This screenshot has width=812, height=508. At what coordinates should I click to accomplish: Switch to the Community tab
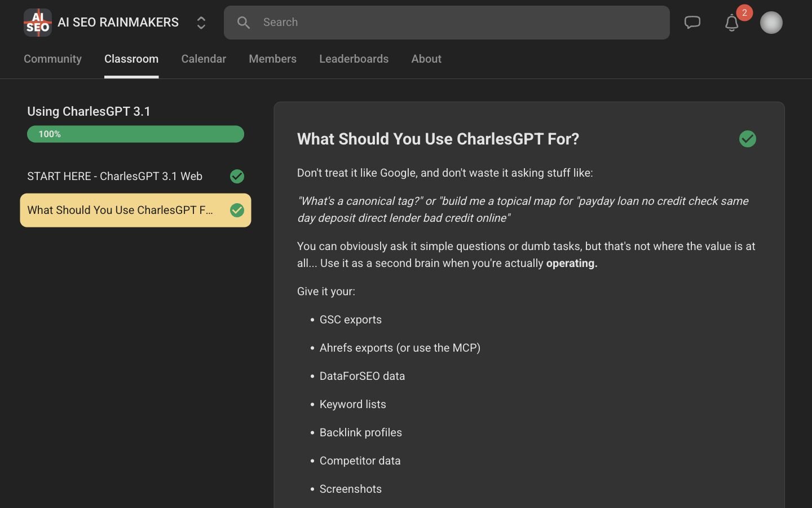(x=52, y=59)
